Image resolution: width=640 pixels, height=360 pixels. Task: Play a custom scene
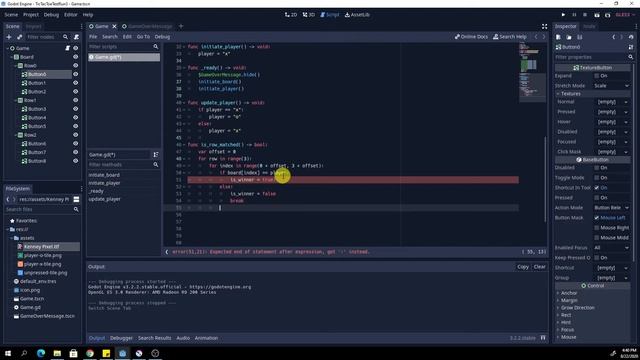click(x=607, y=15)
